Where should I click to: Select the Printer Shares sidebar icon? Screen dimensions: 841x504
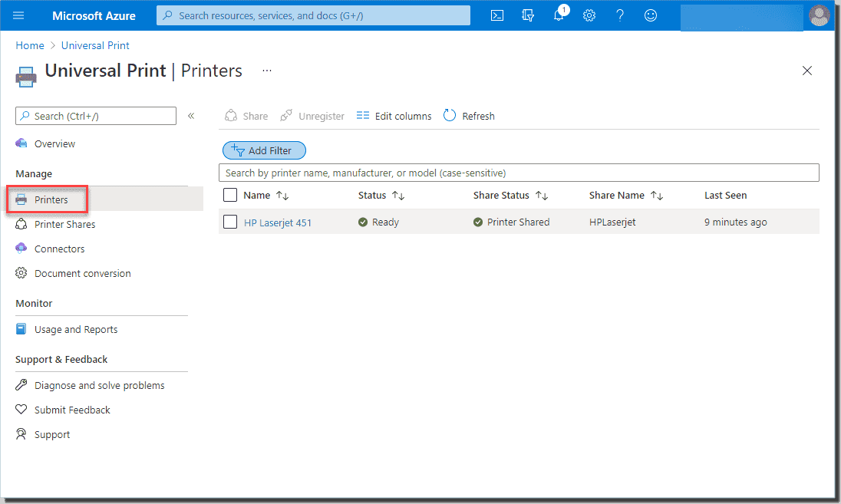21,224
